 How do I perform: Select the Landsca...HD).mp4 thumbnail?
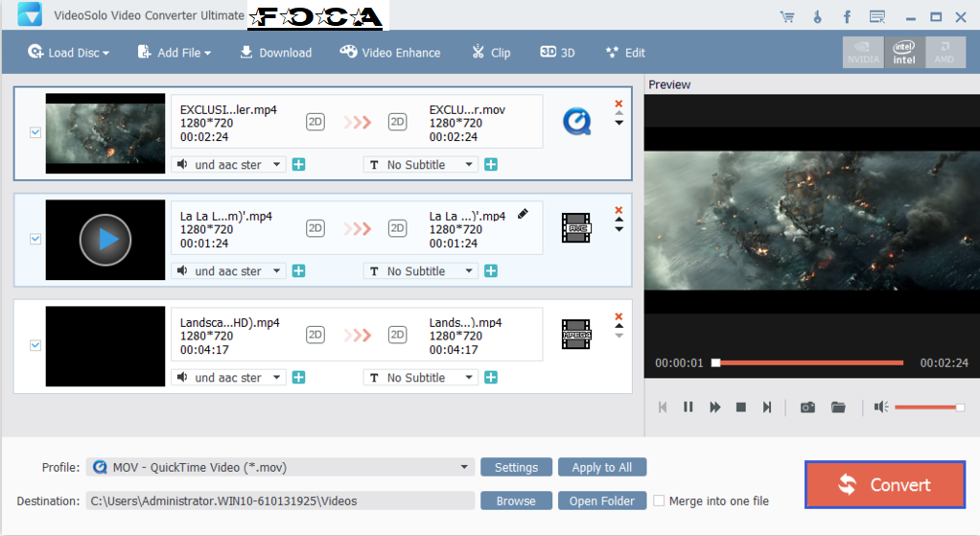[105, 346]
